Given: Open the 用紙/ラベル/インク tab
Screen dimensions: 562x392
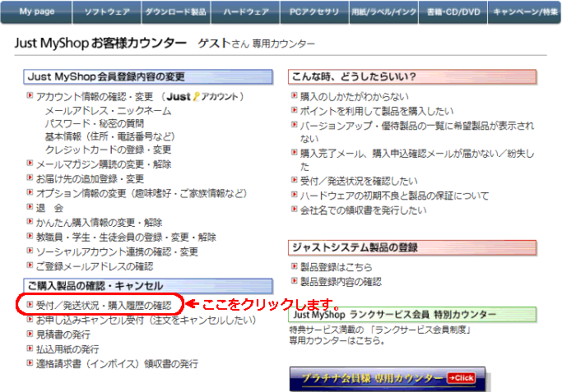Looking at the screenshot, I should 383,12.
